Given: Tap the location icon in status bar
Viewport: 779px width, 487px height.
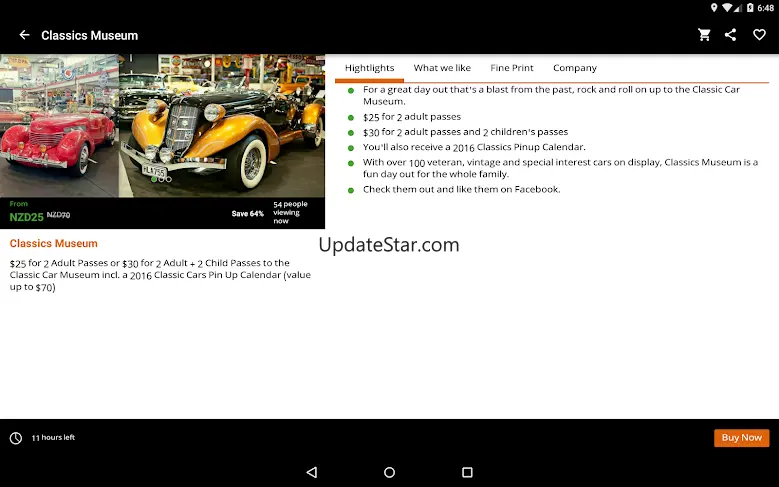Looking at the screenshot, I should tap(714, 7).
